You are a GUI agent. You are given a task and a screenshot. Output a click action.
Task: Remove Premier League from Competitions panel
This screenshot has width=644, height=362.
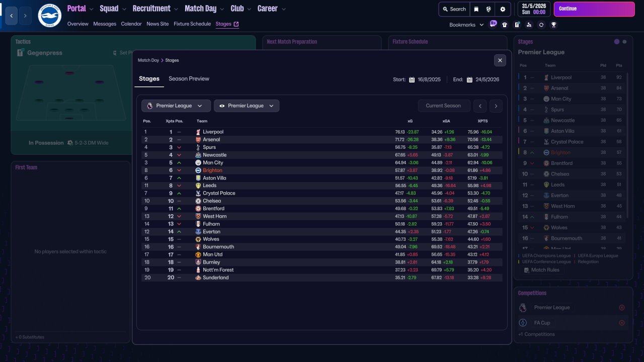click(x=622, y=308)
